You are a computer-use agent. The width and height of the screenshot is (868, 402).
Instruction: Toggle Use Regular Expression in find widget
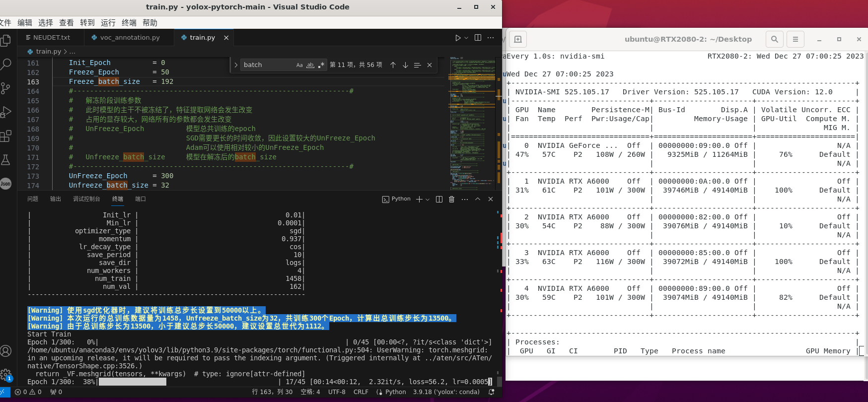point(321,65)
